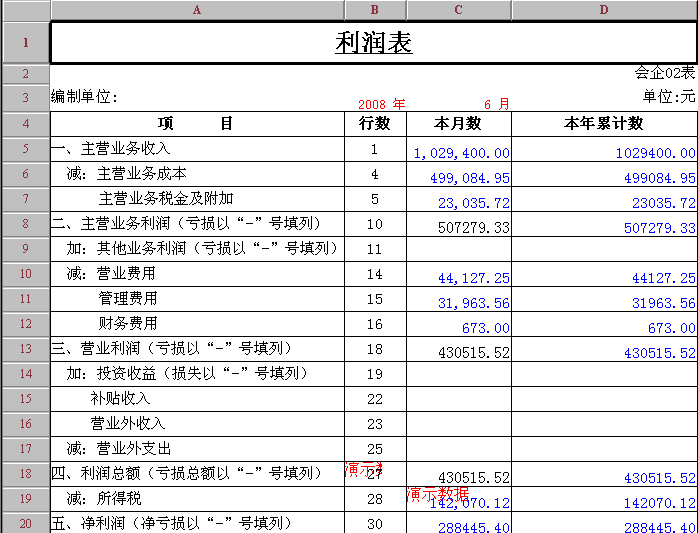698x533 pixels.
Task: Click line number 16 cell
Action: point(375,324)
